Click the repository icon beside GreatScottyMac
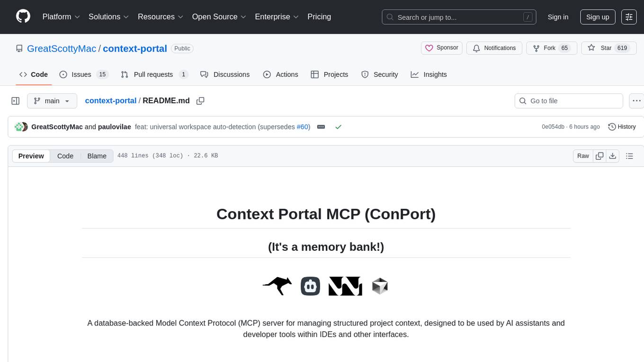Screen dimensions: 644x362 click(19, 48)
